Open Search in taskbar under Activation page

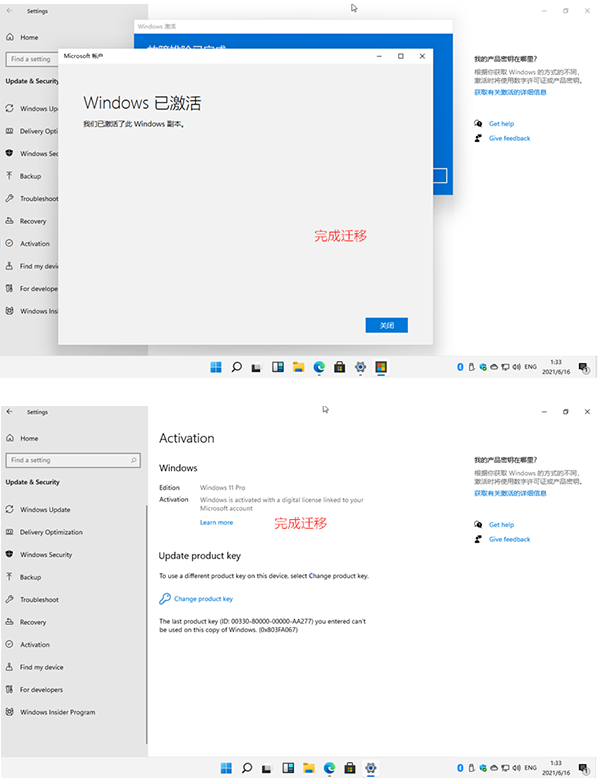pyautogui.click(x=246, y=768)
